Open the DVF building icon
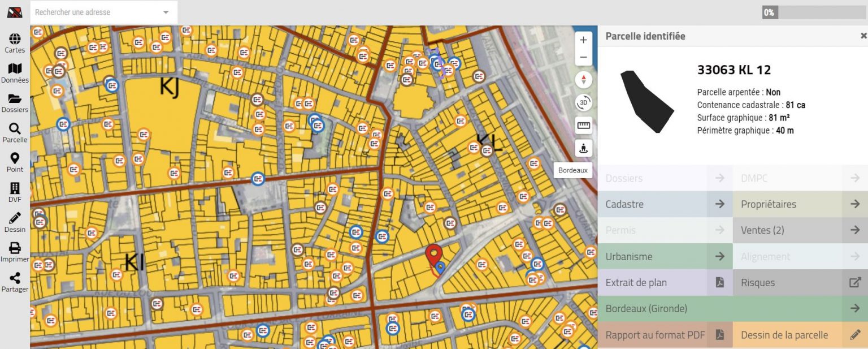Image resolution: width=868 pixels, height=349 pixels. point(15,189)
